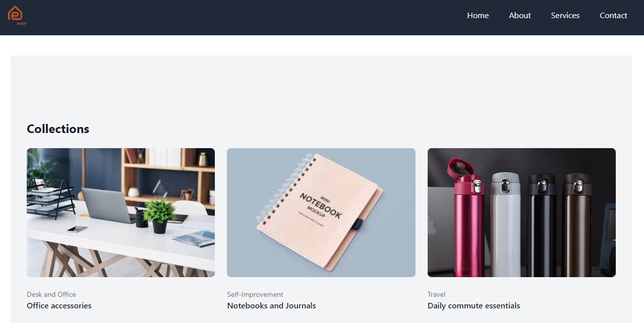Click the Notebook text on the cover
Viewport: 644px width, 323px height.
click(x=321, y=205)
